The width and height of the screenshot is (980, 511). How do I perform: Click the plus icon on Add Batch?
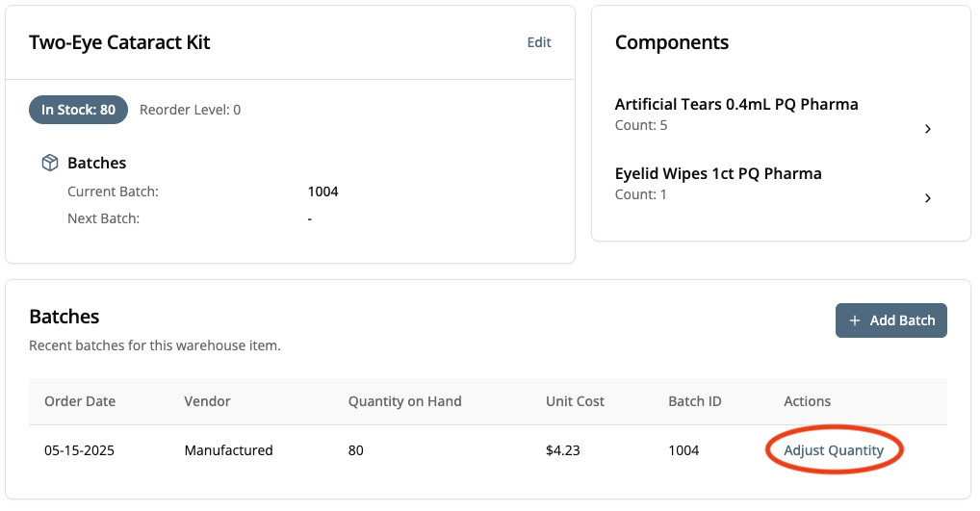(x=855, y=320)
